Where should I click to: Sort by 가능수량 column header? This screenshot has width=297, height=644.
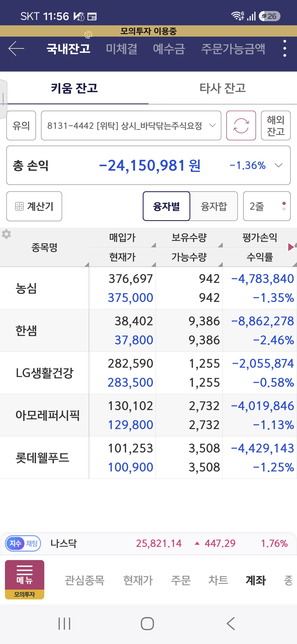[x=189, y=257]
